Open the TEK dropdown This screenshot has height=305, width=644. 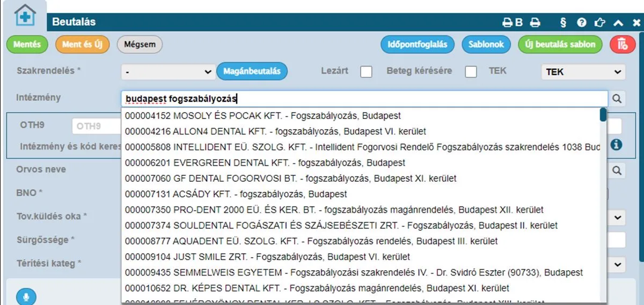(583, 71)
